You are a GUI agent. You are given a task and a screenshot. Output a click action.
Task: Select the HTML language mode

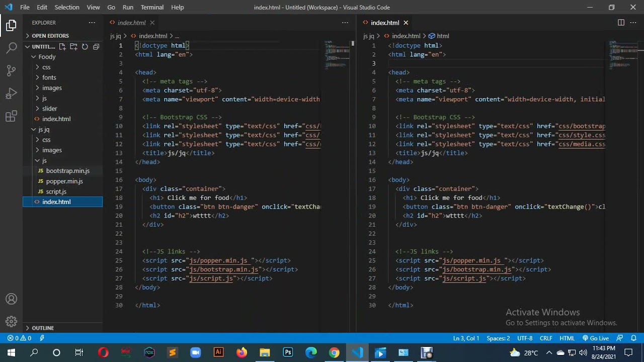click(567, 338)
